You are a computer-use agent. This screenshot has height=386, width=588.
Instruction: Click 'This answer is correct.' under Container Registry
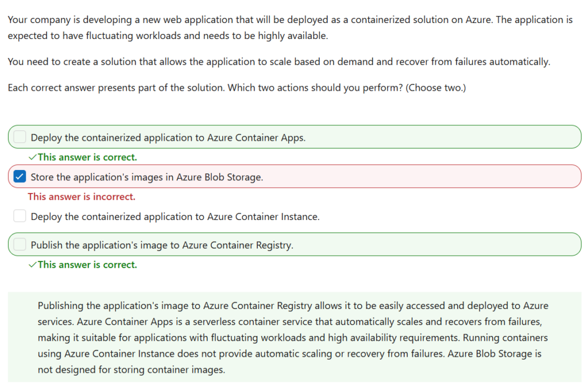click(87, 265)
